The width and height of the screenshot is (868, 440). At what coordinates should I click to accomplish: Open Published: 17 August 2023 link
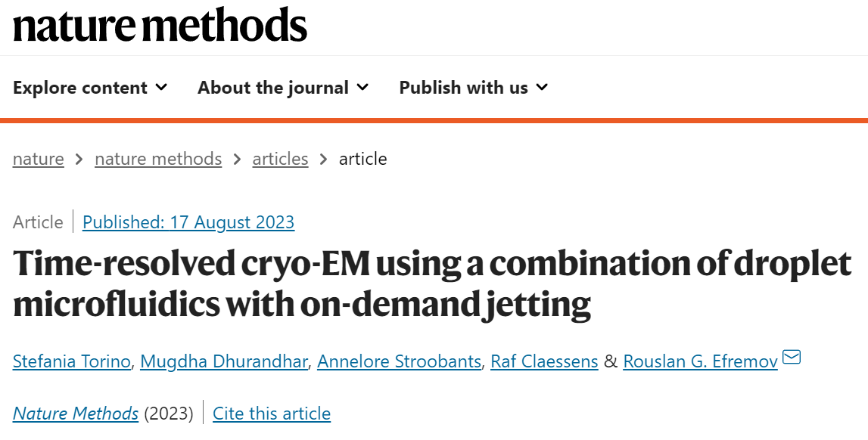(188, 222)
